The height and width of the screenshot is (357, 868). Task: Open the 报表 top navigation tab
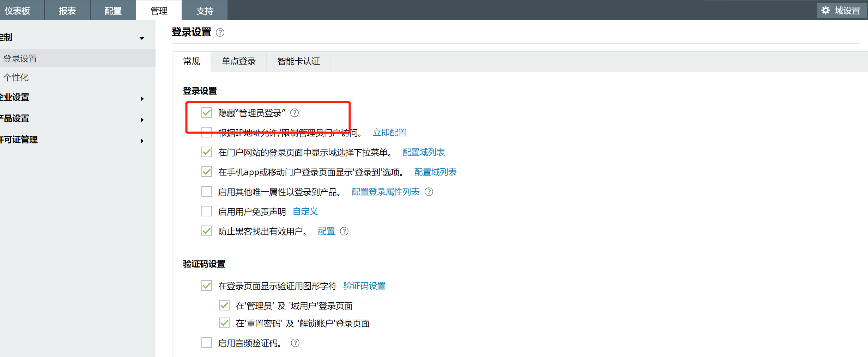(x=67, y=11)
